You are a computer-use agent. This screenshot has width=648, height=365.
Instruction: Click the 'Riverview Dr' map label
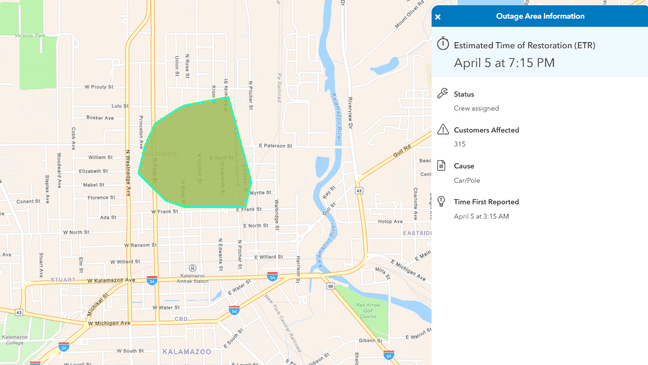point(350,113)
